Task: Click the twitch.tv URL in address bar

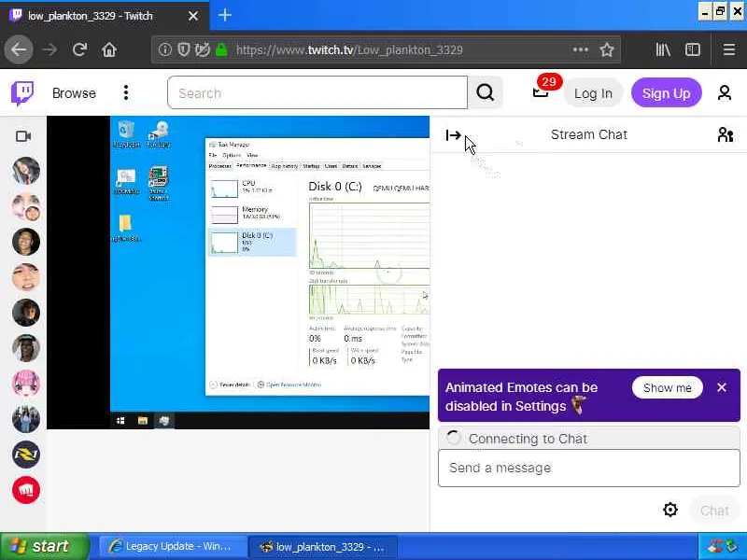Action: click(348, 50)
